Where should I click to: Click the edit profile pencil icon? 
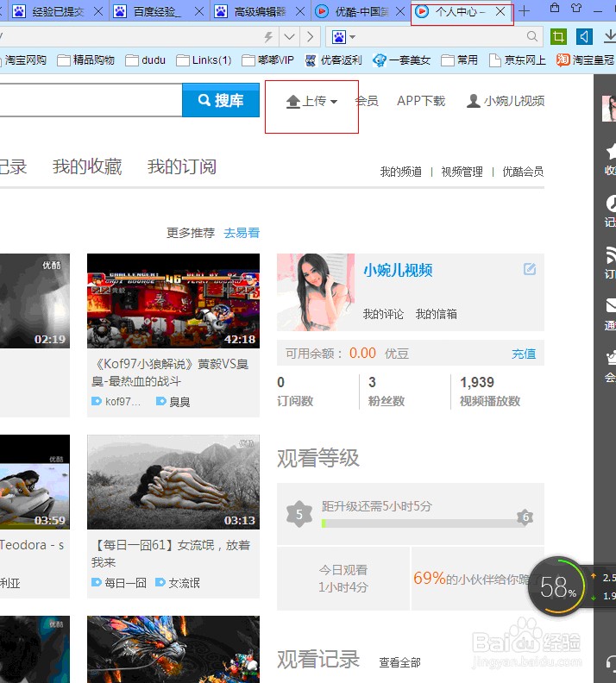click(x=530, y=269)
